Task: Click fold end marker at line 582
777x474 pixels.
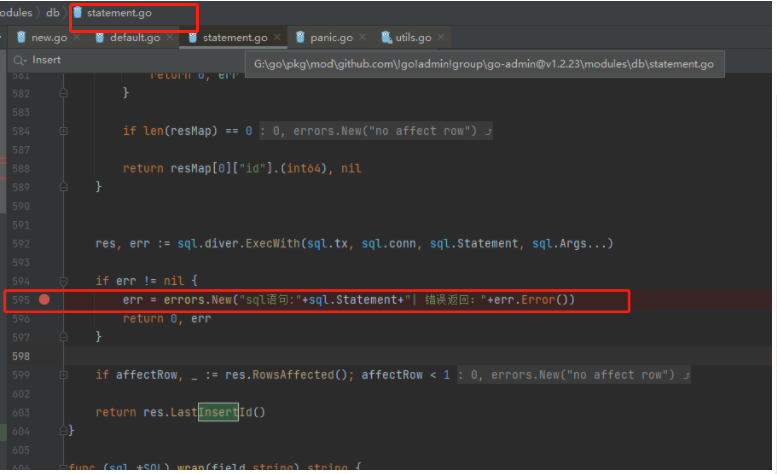Action: click(63, 93)
